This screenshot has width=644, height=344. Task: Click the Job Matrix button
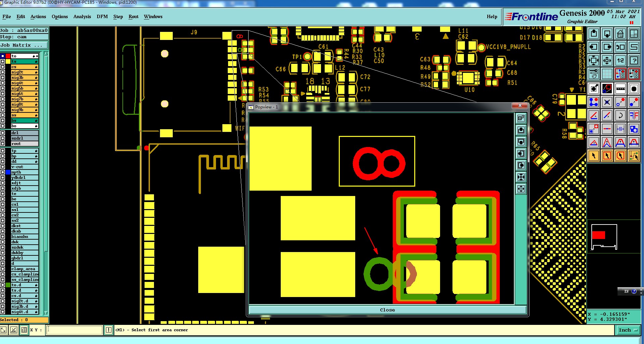pos(24,45)
